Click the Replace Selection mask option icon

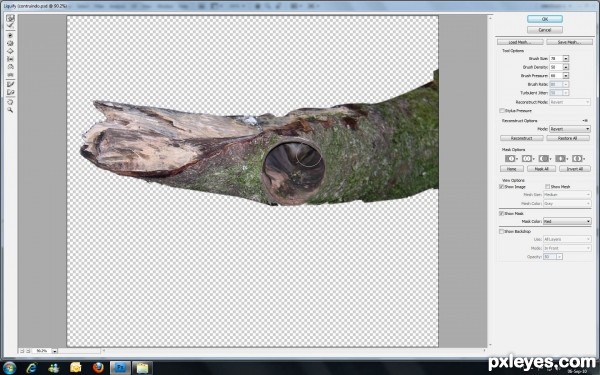point(511,158)
